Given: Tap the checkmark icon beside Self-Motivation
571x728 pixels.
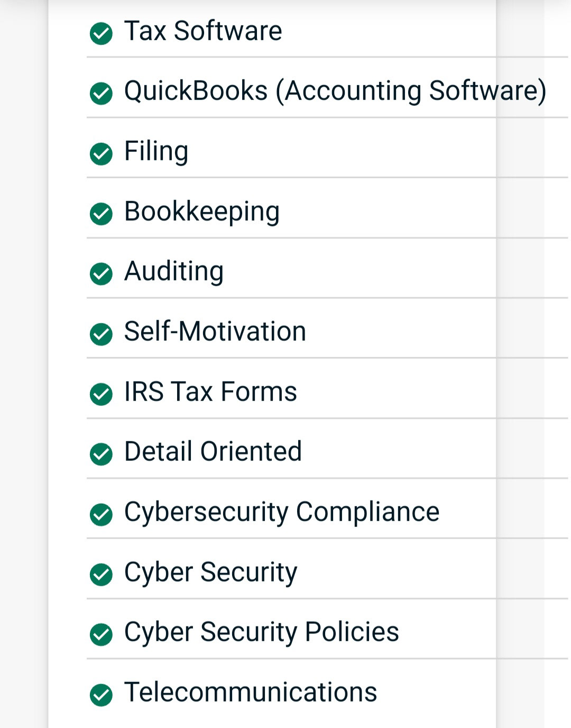Looking at the screenshot, I should (x=101, y=334).
